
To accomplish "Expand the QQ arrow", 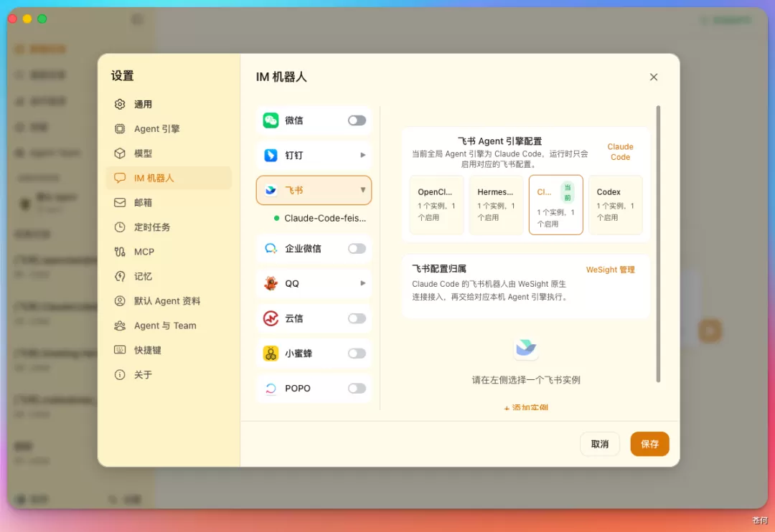I will tap(363, 283).
